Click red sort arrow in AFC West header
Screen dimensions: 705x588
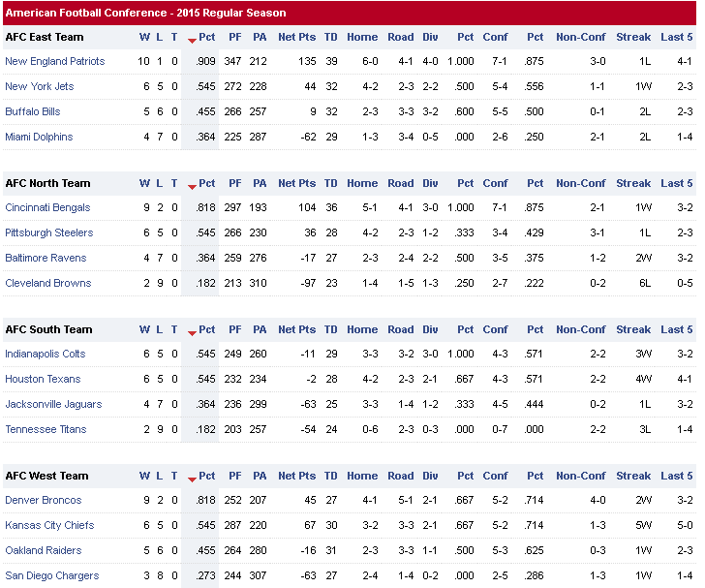pyautogui.click(x=192, y=480)
